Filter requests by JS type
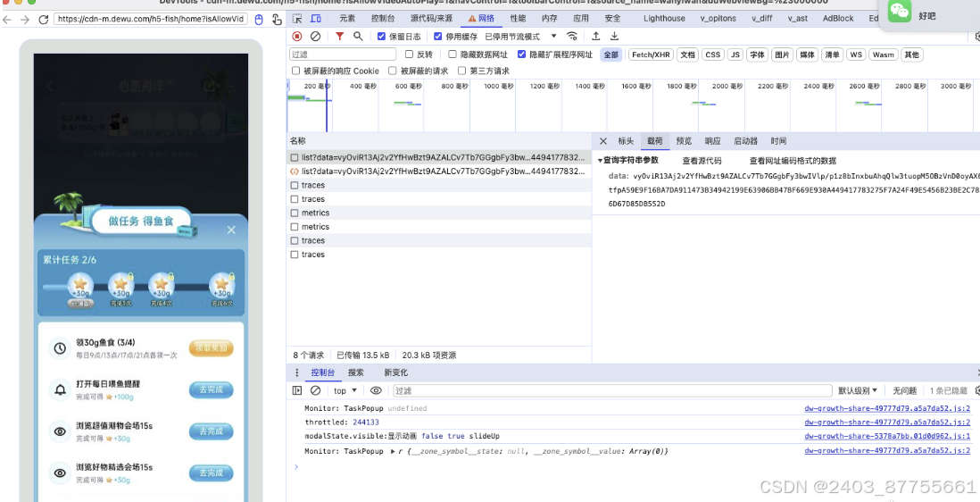 click(x=735, y=55)
